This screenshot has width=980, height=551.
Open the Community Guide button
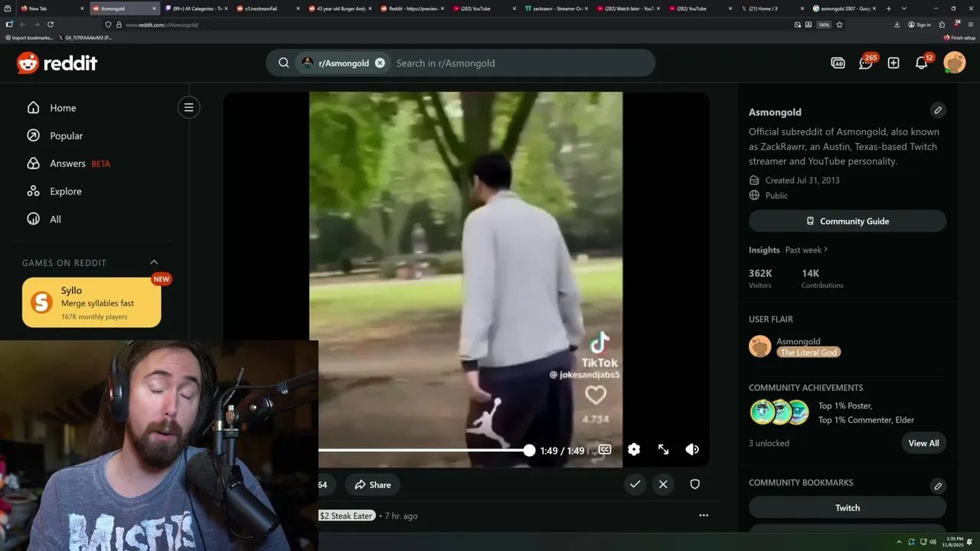[848, 221]
